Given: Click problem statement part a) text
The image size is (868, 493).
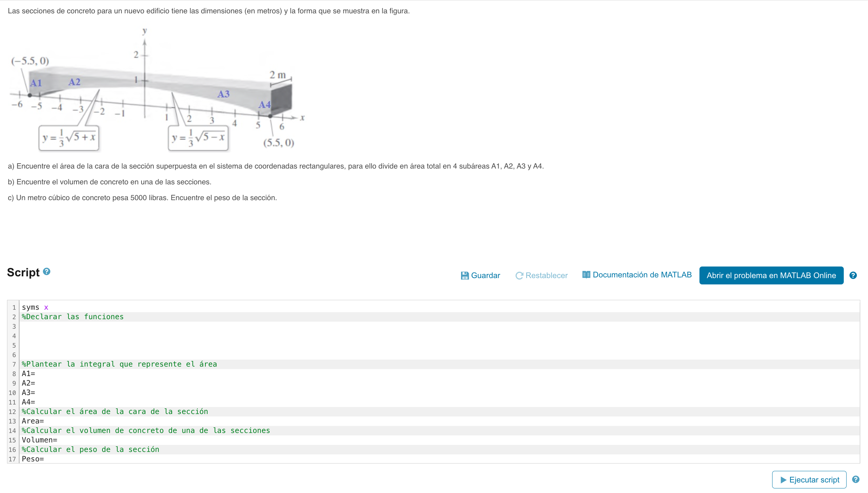Looking at the screenshot, I should coord(276,166).
